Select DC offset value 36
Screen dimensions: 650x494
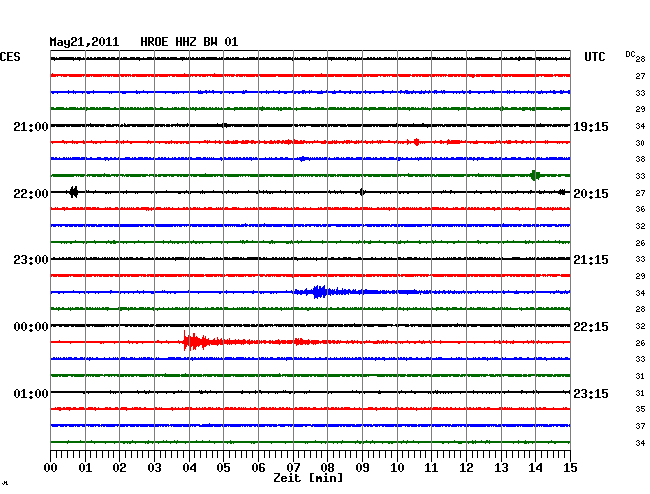[x=640, y=209]
